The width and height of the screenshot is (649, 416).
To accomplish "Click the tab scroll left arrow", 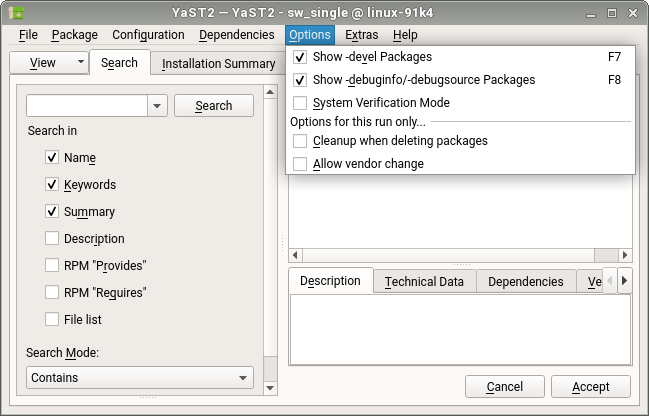I will pyautogui.click(x=609, y=281).
